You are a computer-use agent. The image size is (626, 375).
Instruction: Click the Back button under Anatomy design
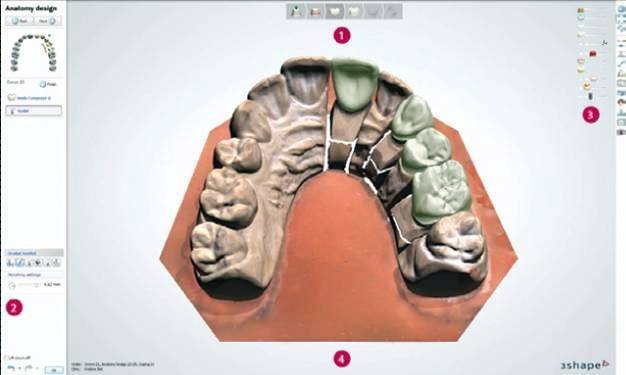coord(20,21)
